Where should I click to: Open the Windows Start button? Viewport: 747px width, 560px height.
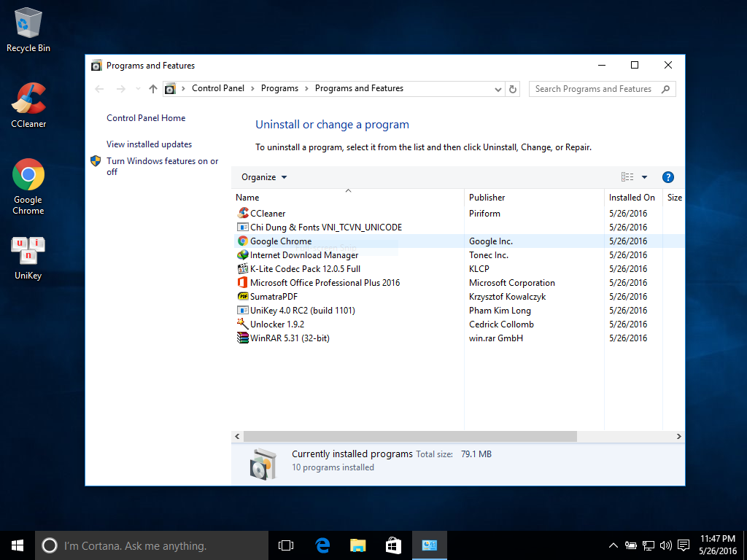[x=18, y=545]
